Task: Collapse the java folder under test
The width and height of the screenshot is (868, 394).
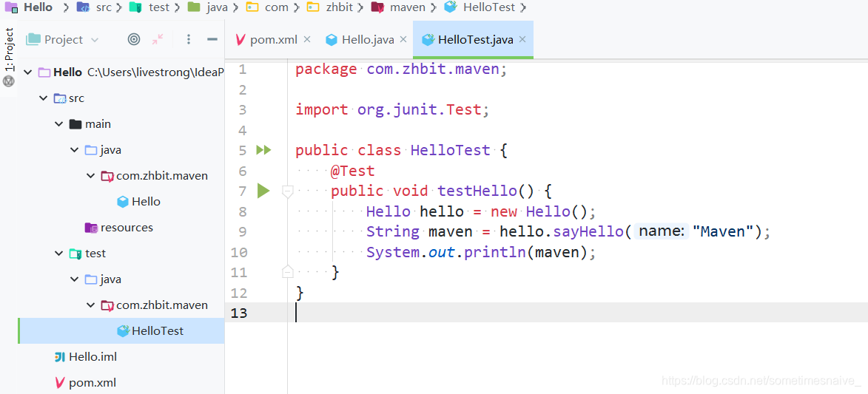Action: (74, 279)
